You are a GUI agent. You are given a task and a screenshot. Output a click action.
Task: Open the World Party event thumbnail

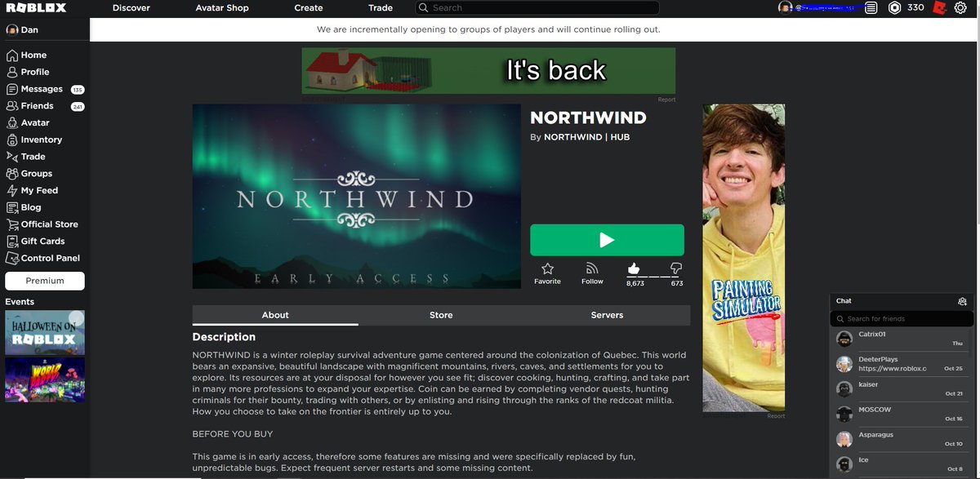(45, 379)
